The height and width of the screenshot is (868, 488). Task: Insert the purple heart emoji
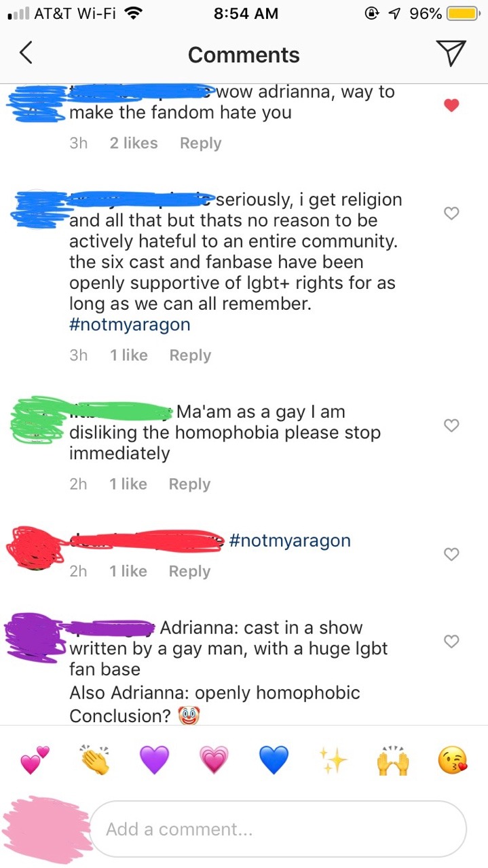click(154, 760)
